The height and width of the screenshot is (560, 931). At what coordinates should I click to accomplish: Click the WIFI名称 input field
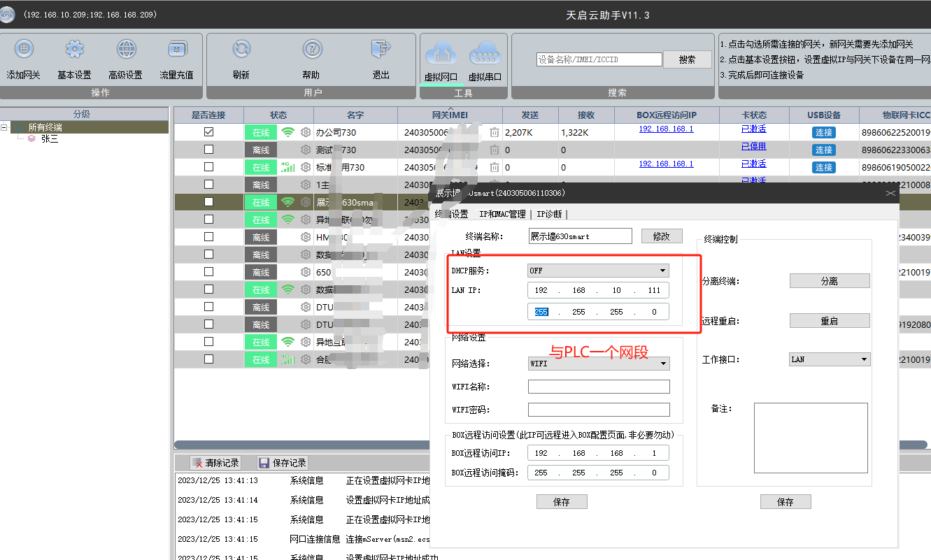point(599,387)
